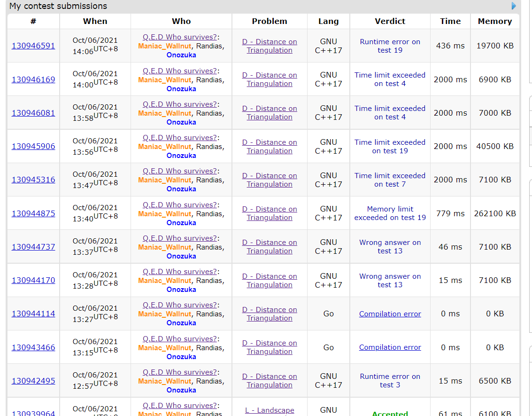
Task: Open submission 130944170
Action: (33, 280)
